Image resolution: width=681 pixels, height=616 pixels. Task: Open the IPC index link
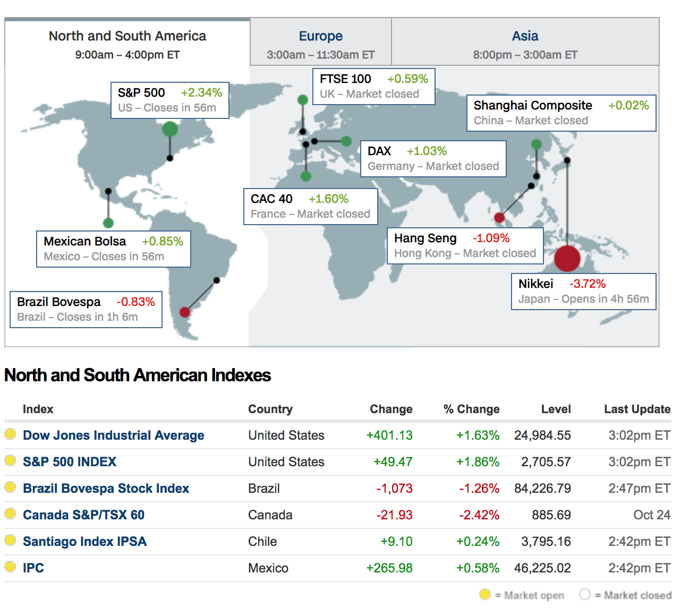tap(33, 568)
